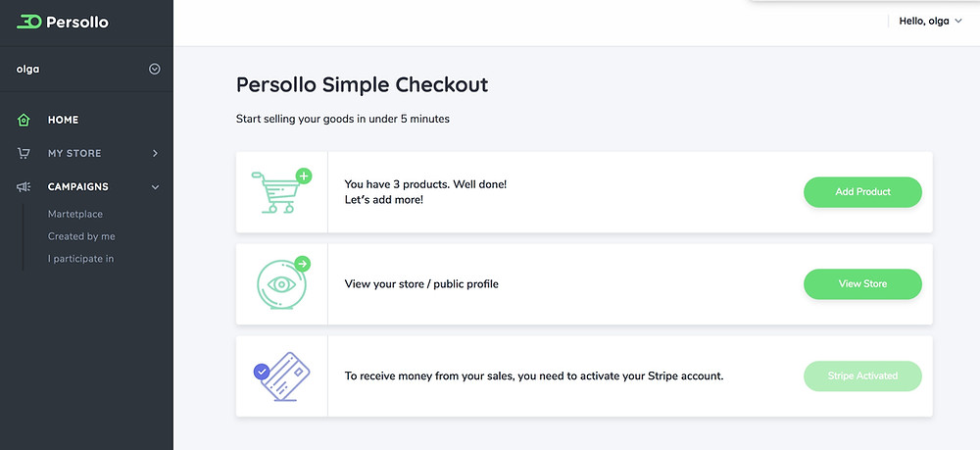Click the My Store shopping cart icon
980x450 pixels.
[24, 153]
